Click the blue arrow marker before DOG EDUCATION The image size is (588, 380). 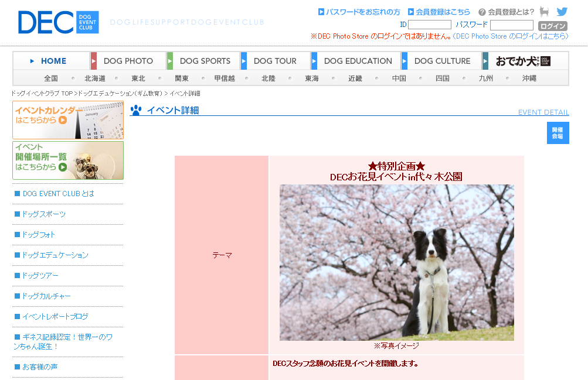314,61
